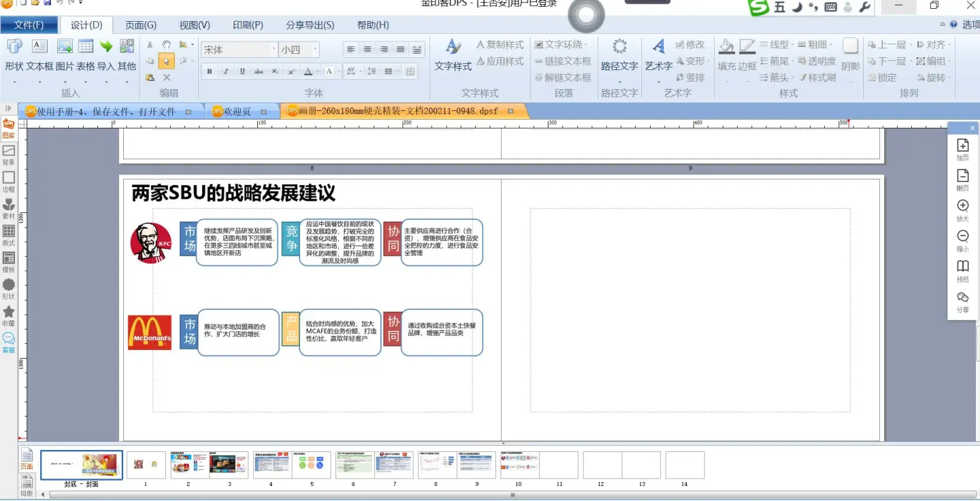Switch to the 欢迎页 document tab
The height and width of the screenshot is (501, 980).
click(238, 112)
